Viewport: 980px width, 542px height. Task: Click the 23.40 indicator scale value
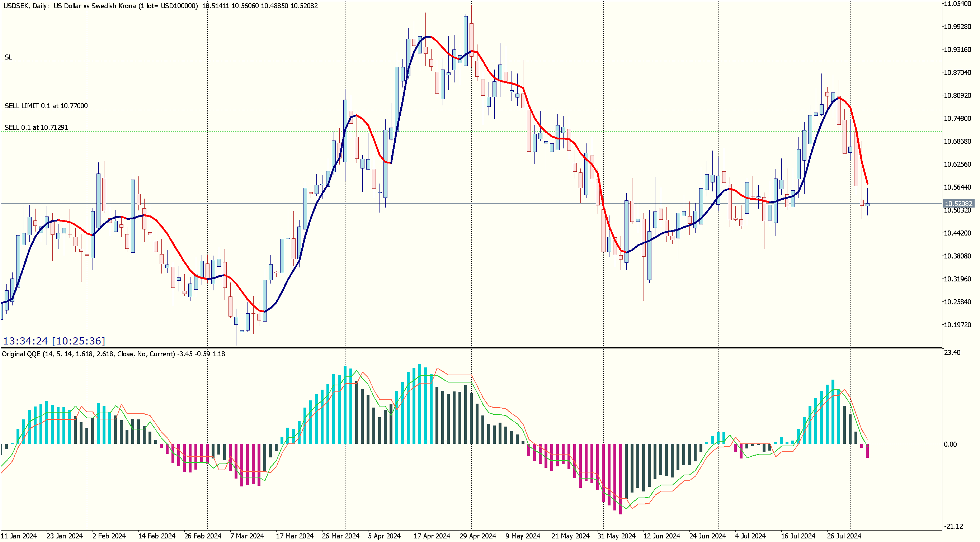pyautogui.click(x=952, y=353)
